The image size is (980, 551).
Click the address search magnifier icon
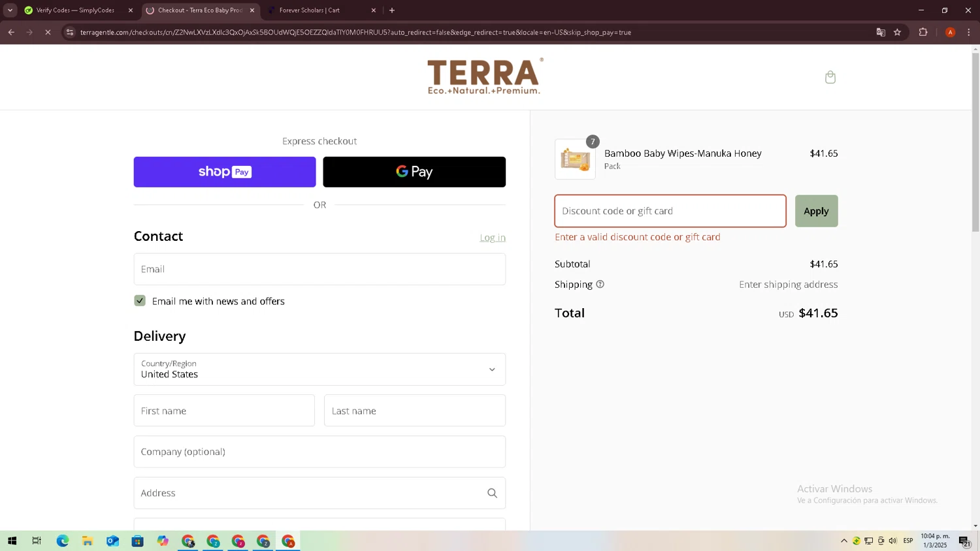492,493
